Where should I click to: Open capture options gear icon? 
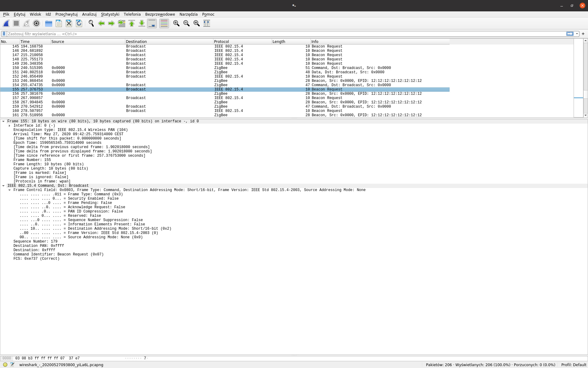coord(36,23)
